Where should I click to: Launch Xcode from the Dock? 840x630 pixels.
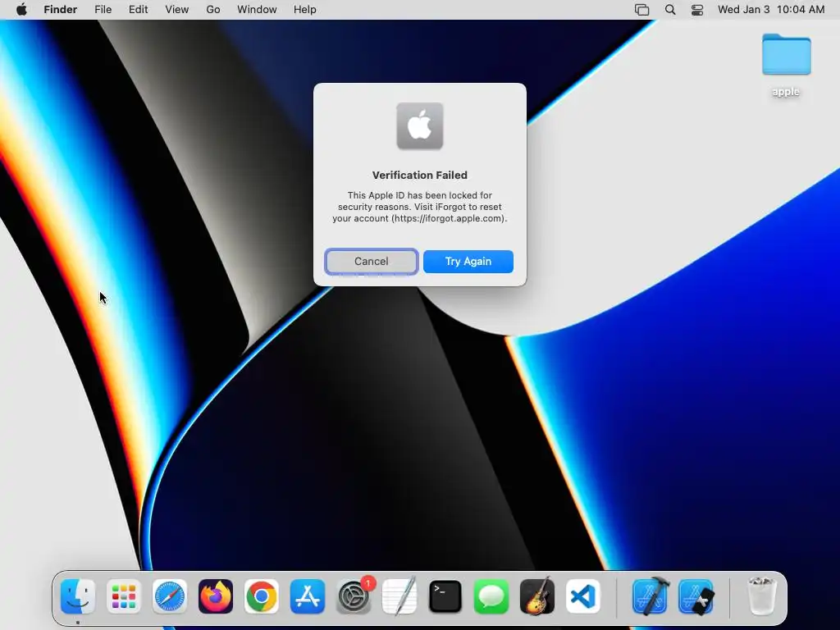pyautogui.click(x=651, y=596)
